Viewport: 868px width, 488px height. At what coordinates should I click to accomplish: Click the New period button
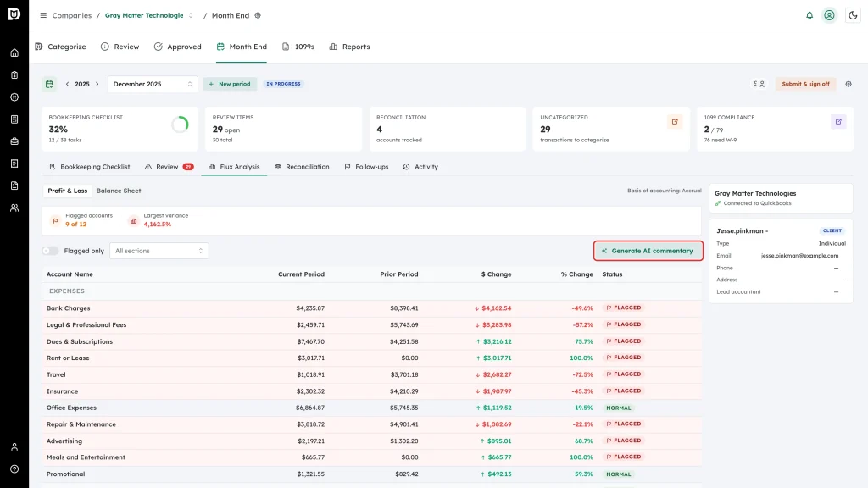coord(230,84)
